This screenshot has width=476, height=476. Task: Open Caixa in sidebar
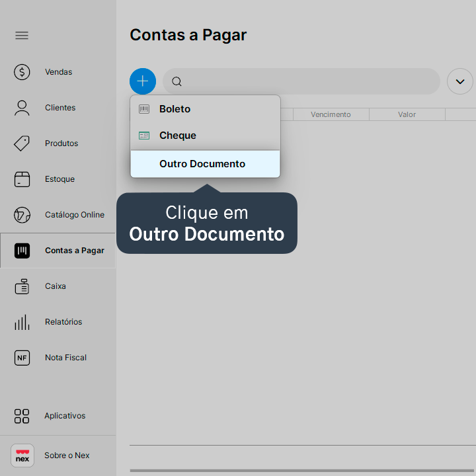tap(56, 286)
